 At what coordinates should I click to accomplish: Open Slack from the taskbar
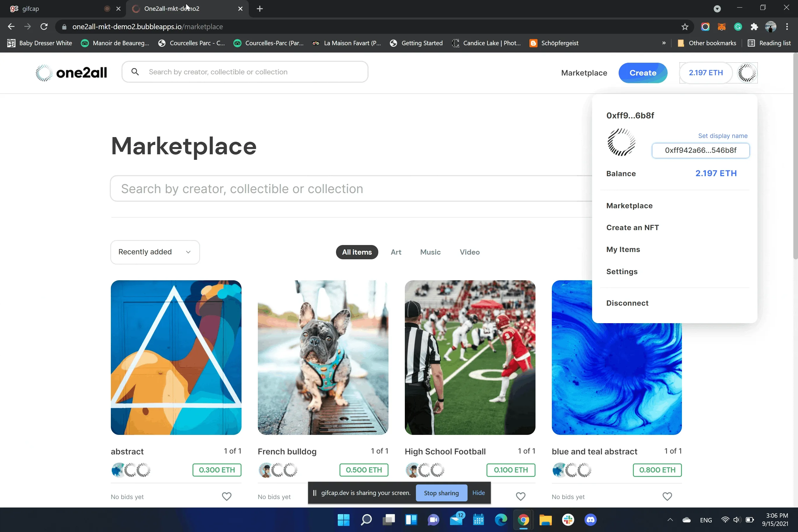568,520
